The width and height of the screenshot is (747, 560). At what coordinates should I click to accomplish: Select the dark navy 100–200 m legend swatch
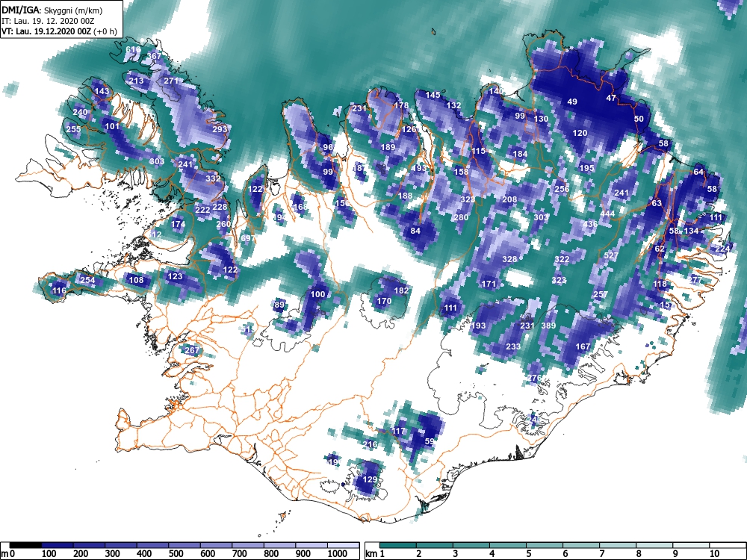pyautogui.click(x=58, y=545)
